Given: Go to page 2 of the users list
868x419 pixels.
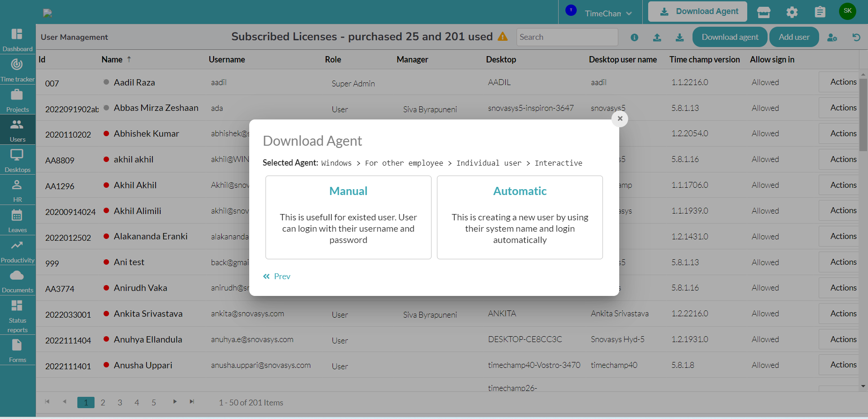Looking at the screenshot, I should click(103, 402).
